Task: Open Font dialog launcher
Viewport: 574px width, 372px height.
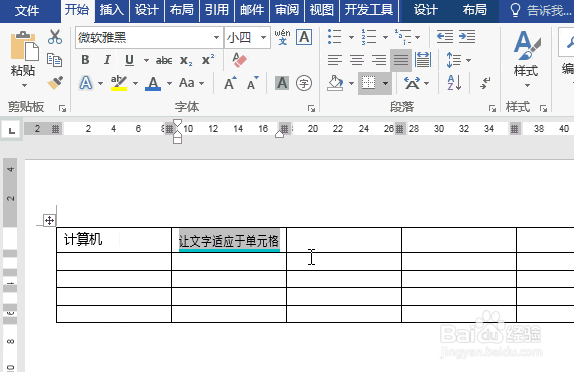Action: (x=311, y=108)
